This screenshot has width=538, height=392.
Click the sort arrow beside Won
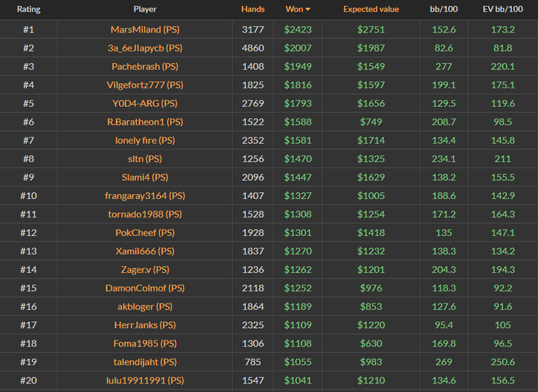pyautogui.click(x=308, y=9)
